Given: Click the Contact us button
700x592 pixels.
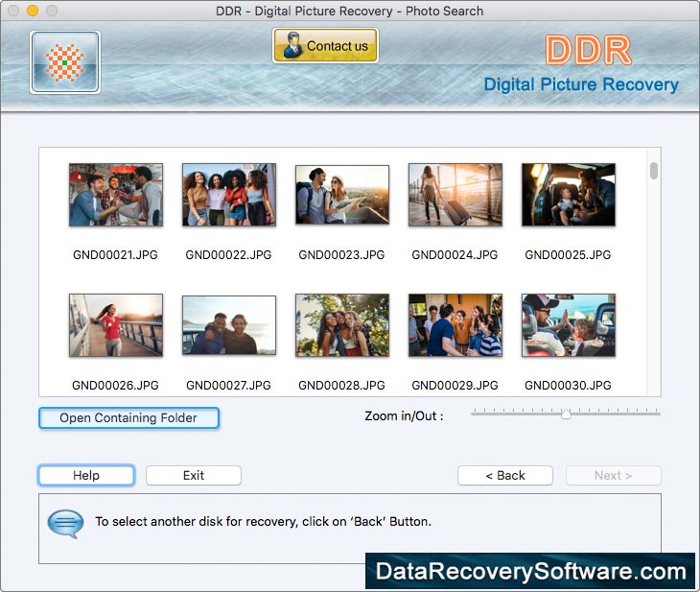Looking at the screenshot, I should click(325, 45).
